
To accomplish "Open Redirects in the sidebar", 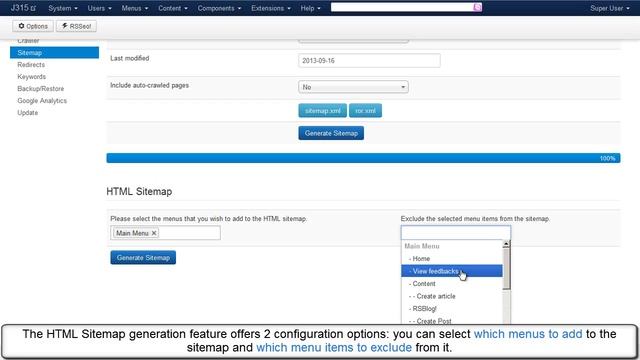I will (x=31, y=64).
